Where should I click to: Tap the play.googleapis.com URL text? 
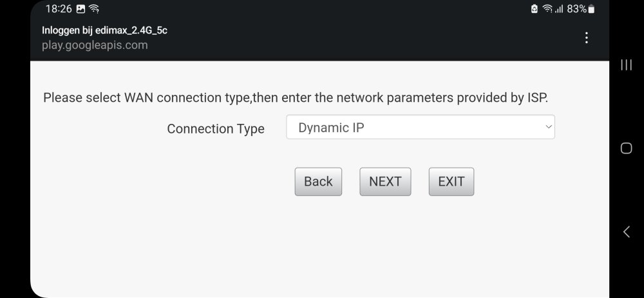pos(95,45)
